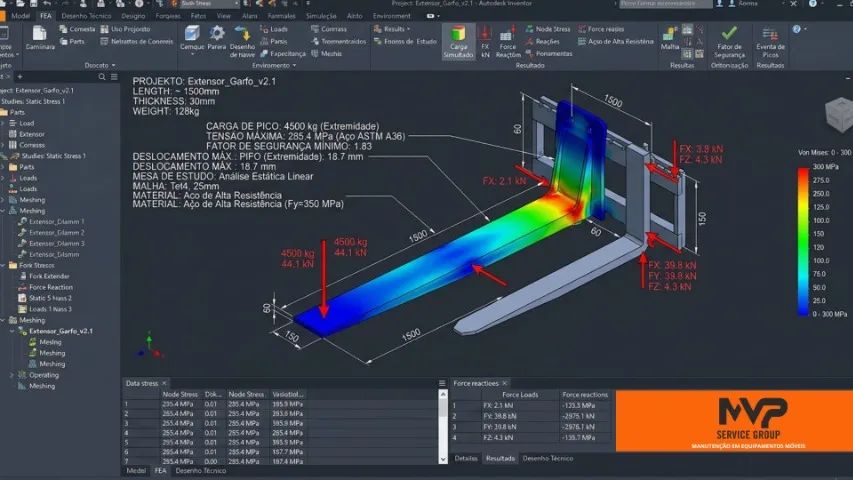This screenshot has width=853, height=480.
Task: Open the material combo box in title bar
Action: pyautogui.click(x=208, y=4)
